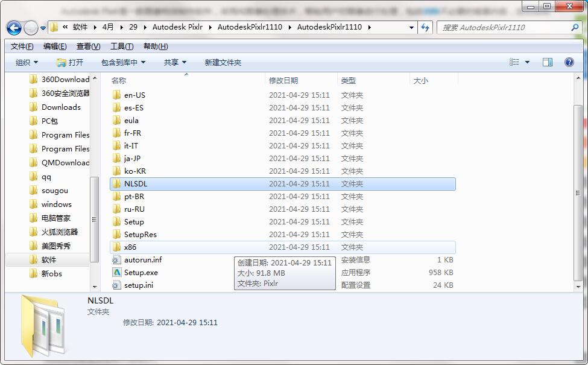The image size is (588, 365).
Task: Select 新obs folder in the navigation tree
Action: [x=45, y=273]
